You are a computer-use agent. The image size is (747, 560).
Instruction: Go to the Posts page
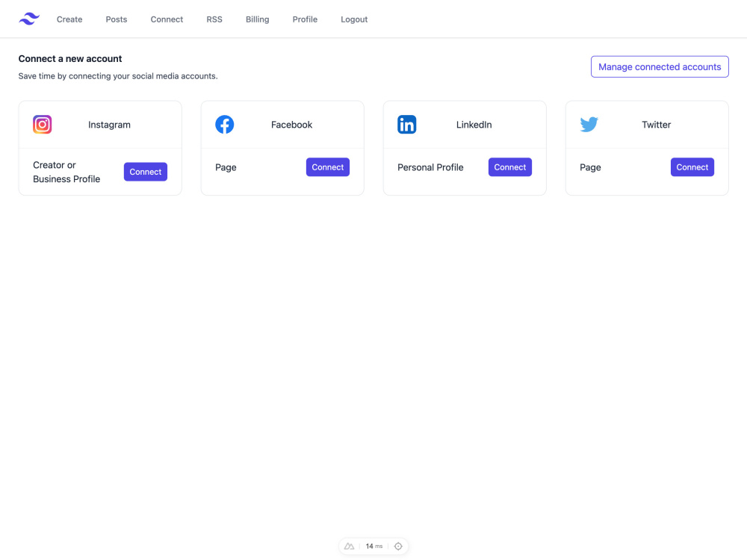point(117,19)
